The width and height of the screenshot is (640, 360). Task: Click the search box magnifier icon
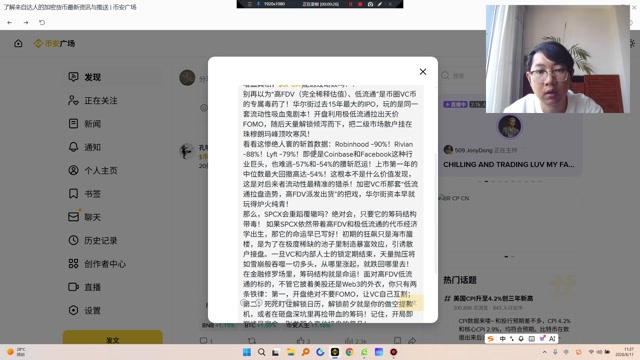(445, 76)
